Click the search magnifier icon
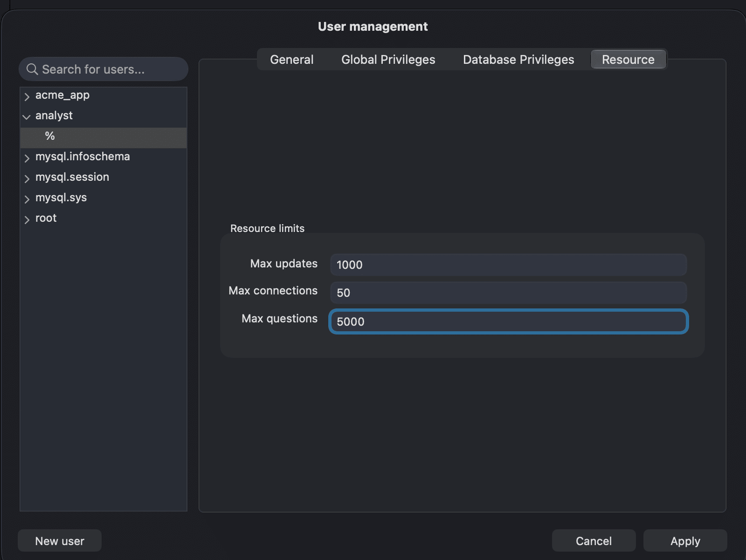Viewport: 746px width, 560px height. point(32,69)
